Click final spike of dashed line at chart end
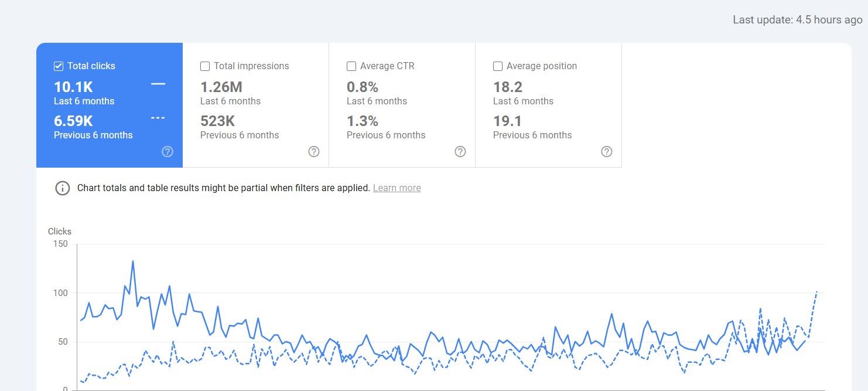The image size is (868, 391). (x=817, y=291)
